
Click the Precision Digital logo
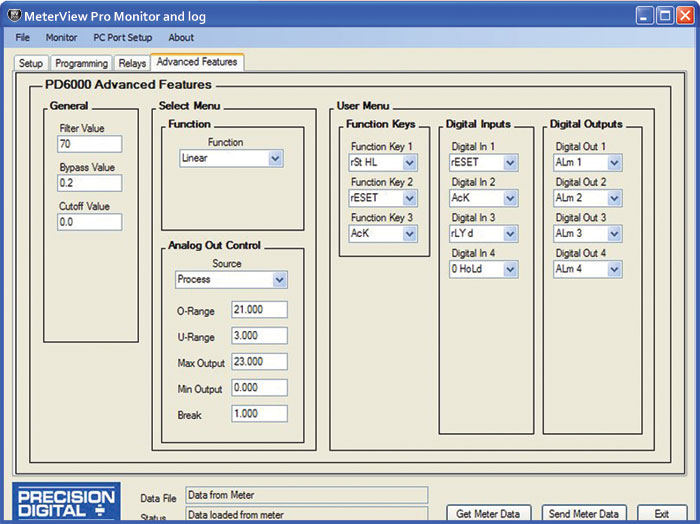click(66, 502)
